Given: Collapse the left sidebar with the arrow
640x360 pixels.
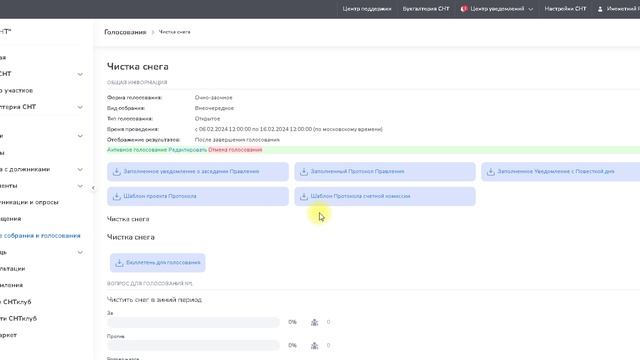Looking at the screenshot, I should pyautogui.click(x=93, y=188).
